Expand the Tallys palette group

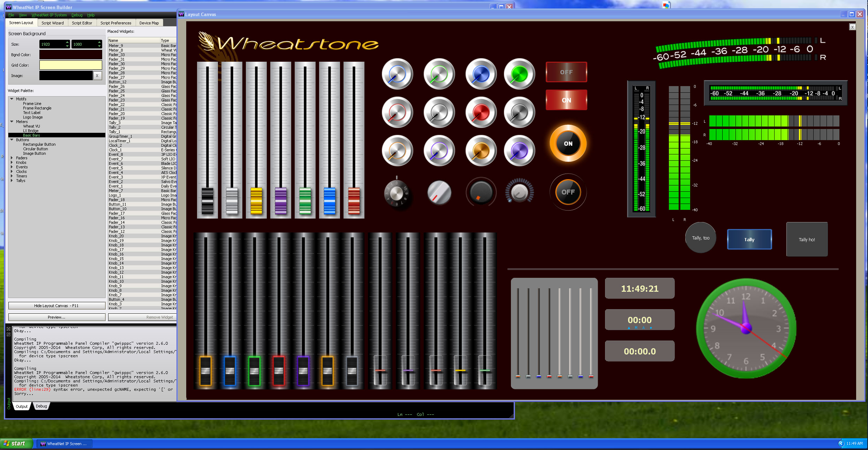coord(12,181)
